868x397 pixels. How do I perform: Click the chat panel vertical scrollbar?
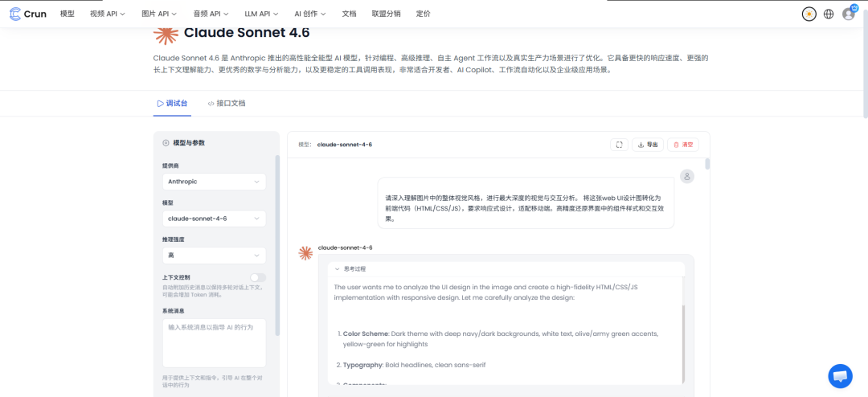pos(707,164)
